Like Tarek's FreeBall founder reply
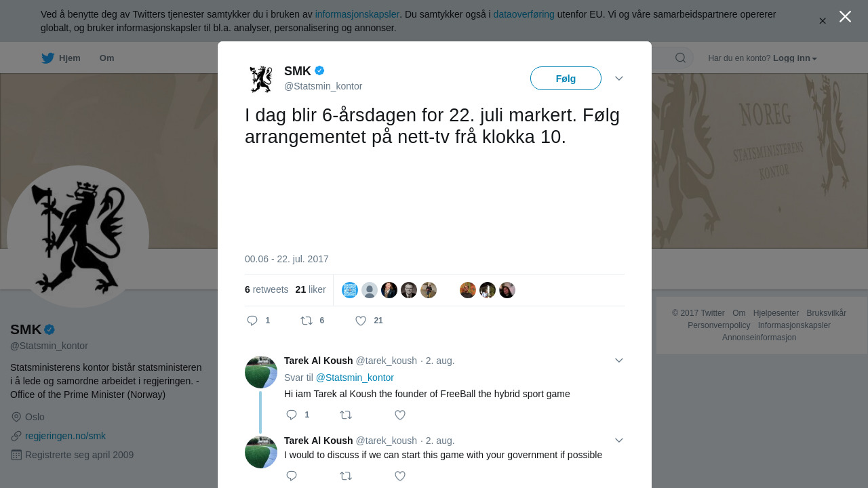 [400, 415]
